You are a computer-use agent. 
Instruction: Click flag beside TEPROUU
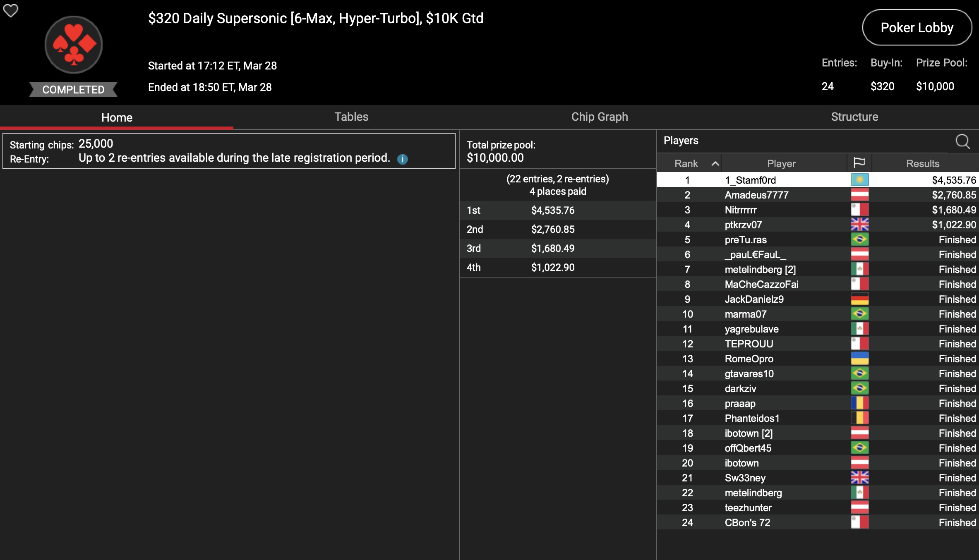pos(859,344)
